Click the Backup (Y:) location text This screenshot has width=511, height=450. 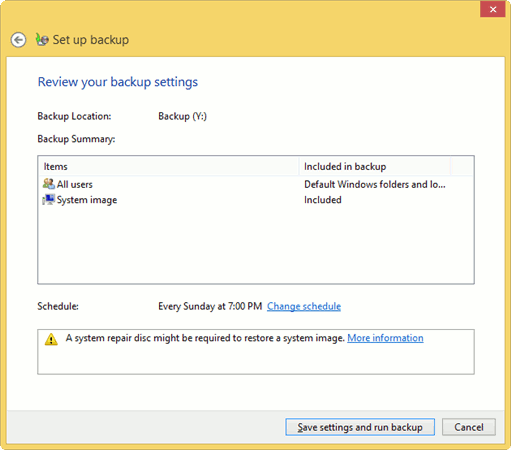coord(182,116)
